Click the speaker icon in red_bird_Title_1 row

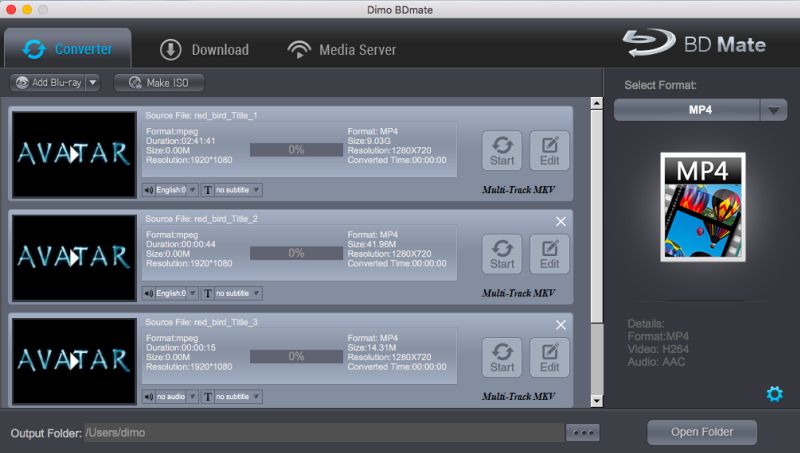(148, 190)
